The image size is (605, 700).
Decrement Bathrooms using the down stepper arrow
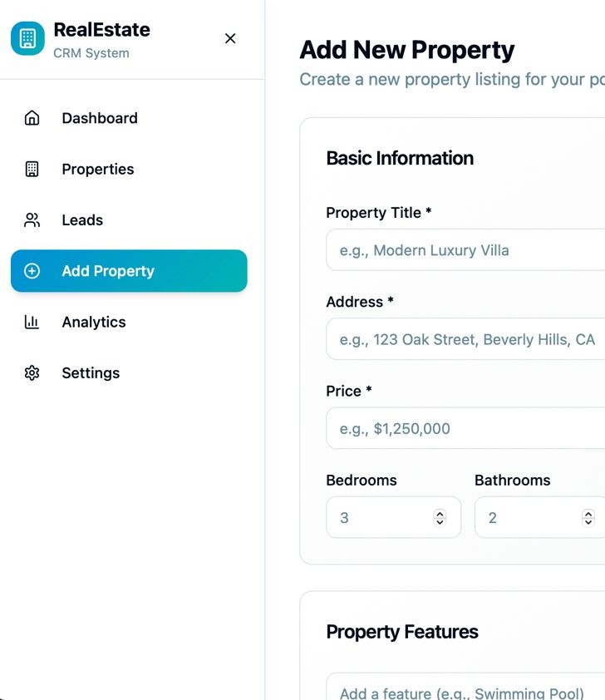[588, 521]
